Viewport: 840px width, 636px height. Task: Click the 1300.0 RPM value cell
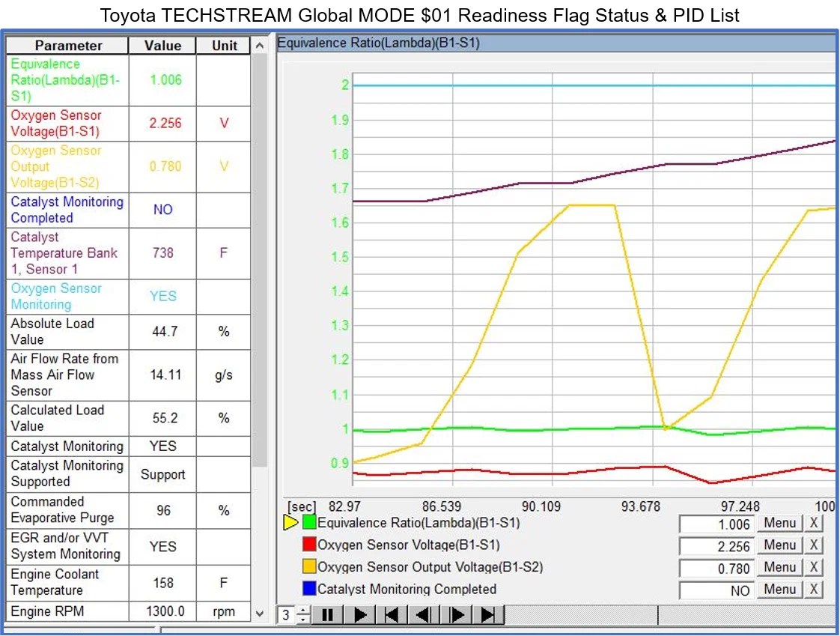pyautogui.click(x=163, y=612)
